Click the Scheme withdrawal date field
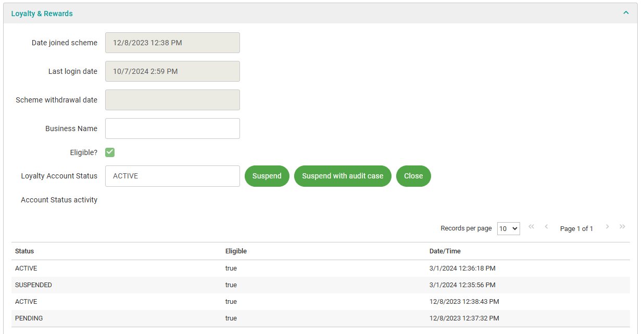The width and height of the screenshot is (644, 334). [x=172, y=100]
